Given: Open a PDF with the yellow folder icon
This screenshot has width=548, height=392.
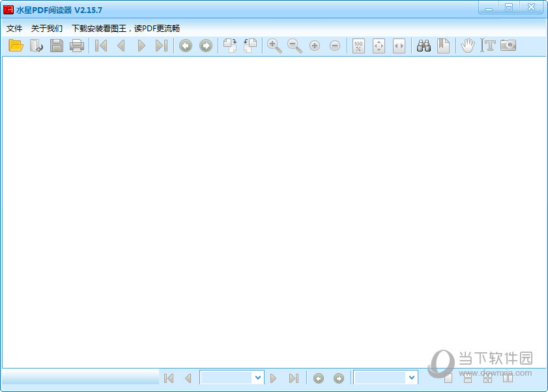Looking at the screenshot, I should point(16,46).
